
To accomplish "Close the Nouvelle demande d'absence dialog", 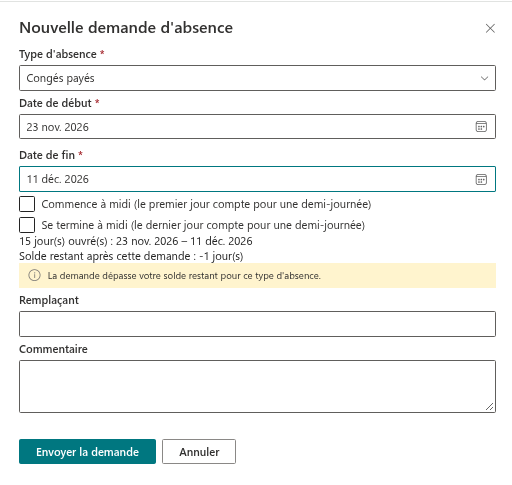I will pyautogui.click(x=490, y=28).
